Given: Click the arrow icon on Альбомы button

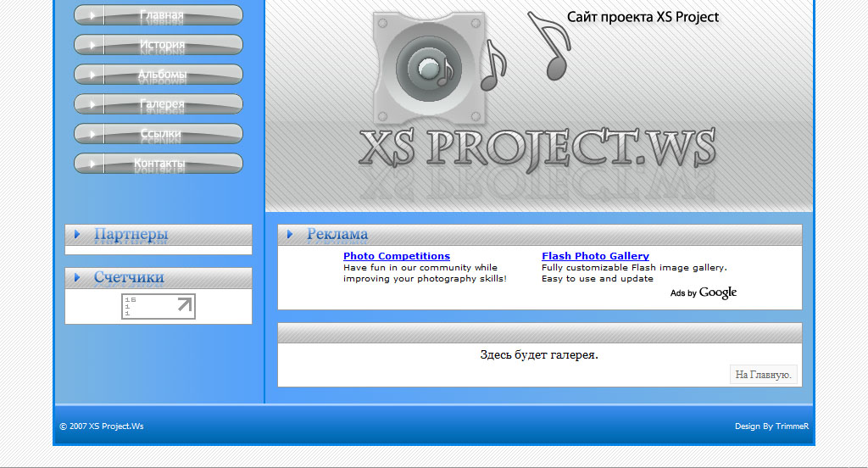Looking at the screenshot, I should click(92, 75).
